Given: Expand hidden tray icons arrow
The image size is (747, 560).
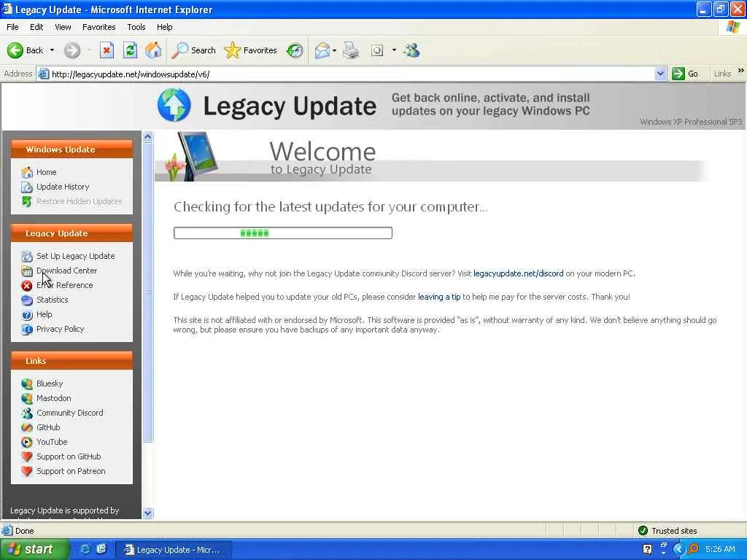Looking at the screenshot, I should tap(678, 549).
